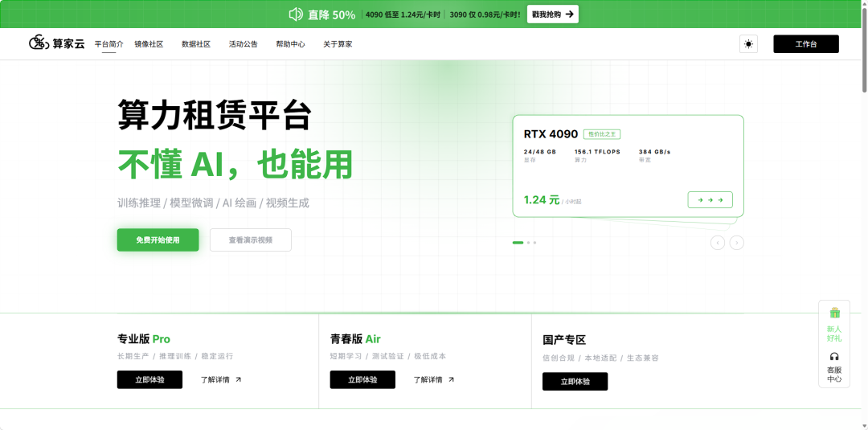Click the gift icon for 新人好礼
The image size is (868, 430).
834,313
